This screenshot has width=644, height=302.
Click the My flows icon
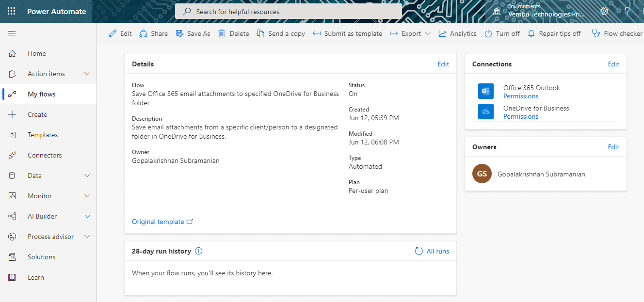(13, 95)
